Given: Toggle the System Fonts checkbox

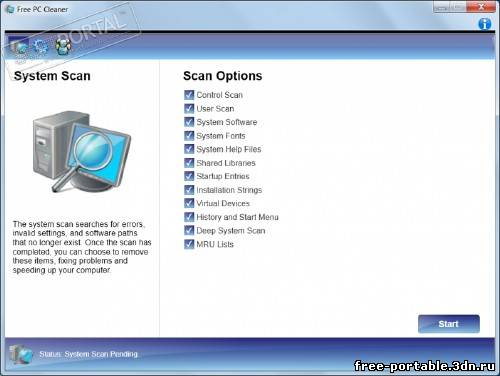Looking at the screenshot, I should pyautogui.click(x=189, y=136).
